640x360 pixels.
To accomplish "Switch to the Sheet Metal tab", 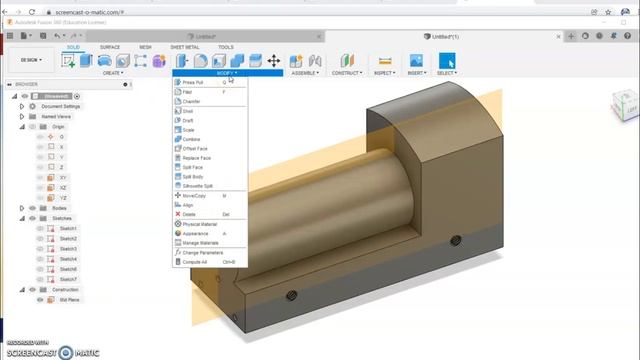I will click(x=185, y=47).
